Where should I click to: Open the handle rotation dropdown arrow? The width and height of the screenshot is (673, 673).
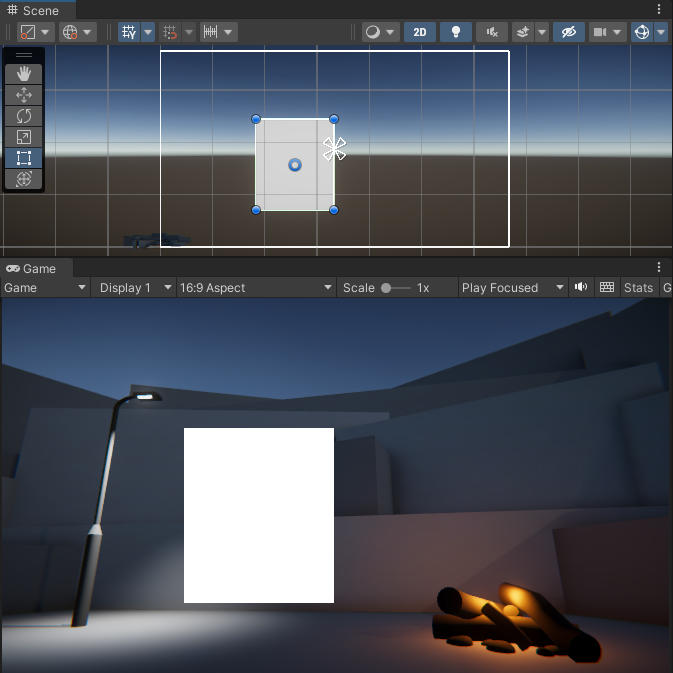click(87, 32)
